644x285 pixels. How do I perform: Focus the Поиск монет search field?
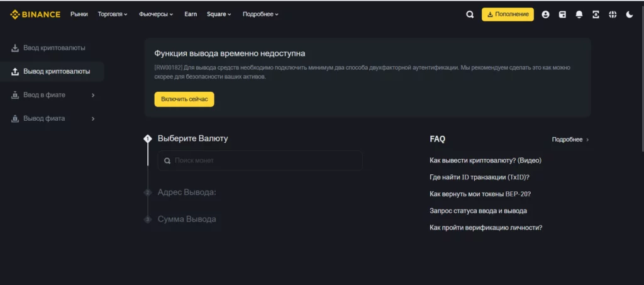click(x=260, y=160)
